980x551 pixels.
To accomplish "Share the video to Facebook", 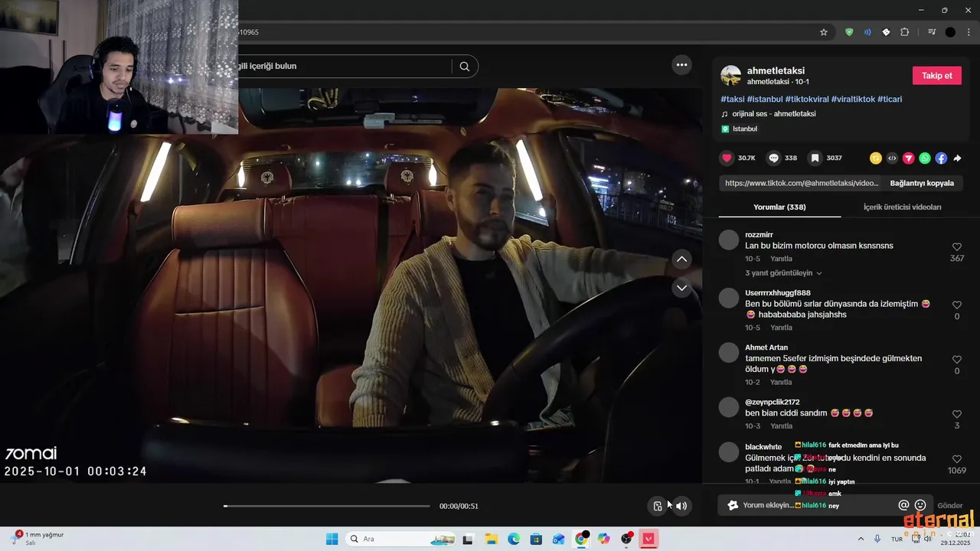I will 941,158.
